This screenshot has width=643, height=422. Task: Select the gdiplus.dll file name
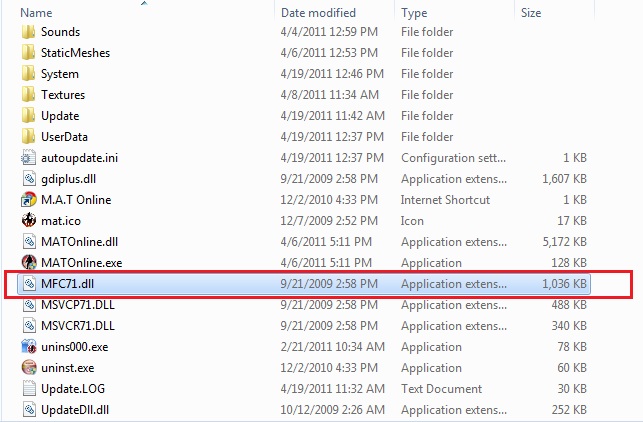tap(68, 179)
